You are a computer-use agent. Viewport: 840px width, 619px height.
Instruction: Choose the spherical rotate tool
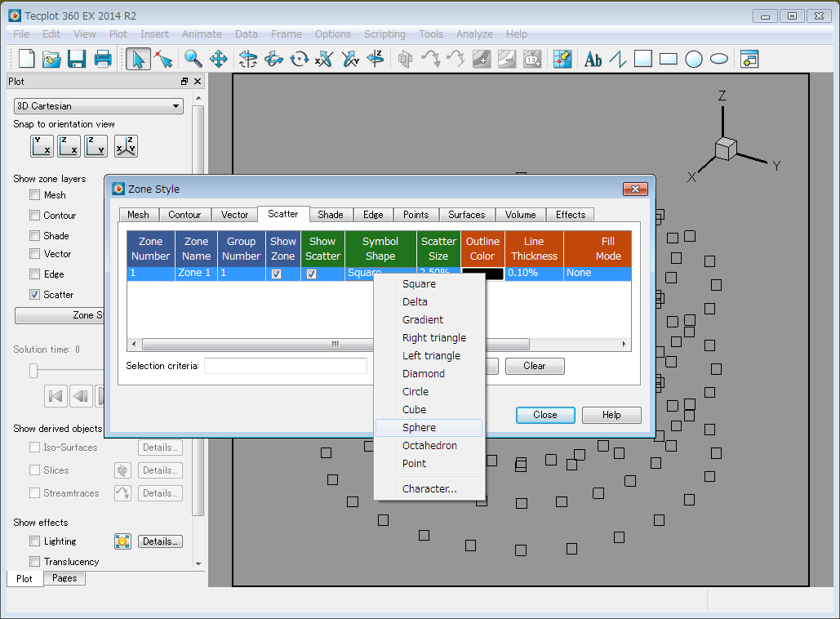pos(247,59)
